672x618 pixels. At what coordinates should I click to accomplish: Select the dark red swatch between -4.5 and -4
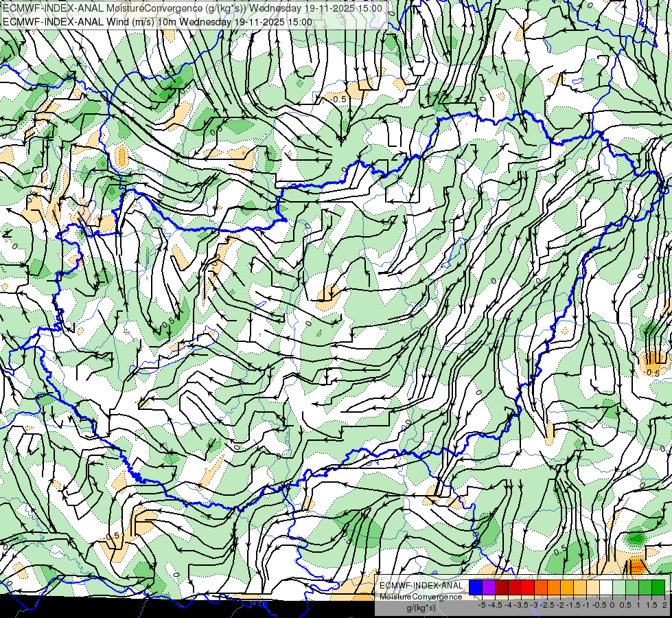point(502,588)
